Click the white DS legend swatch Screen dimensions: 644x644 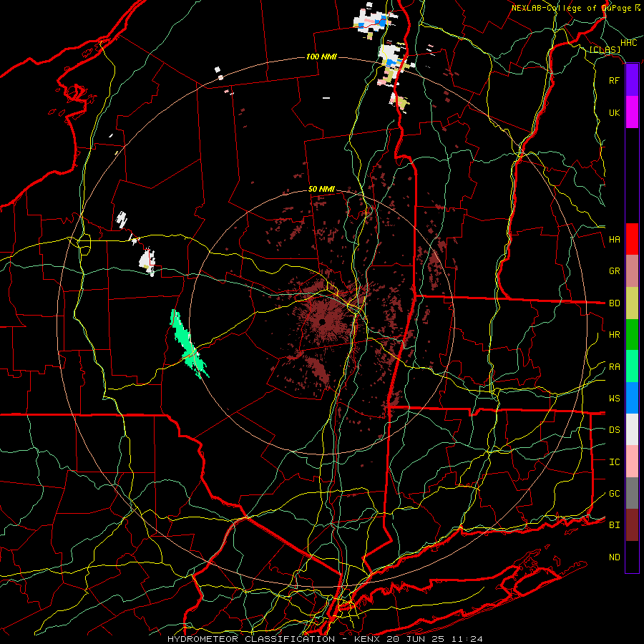click(x=632, y=429)
